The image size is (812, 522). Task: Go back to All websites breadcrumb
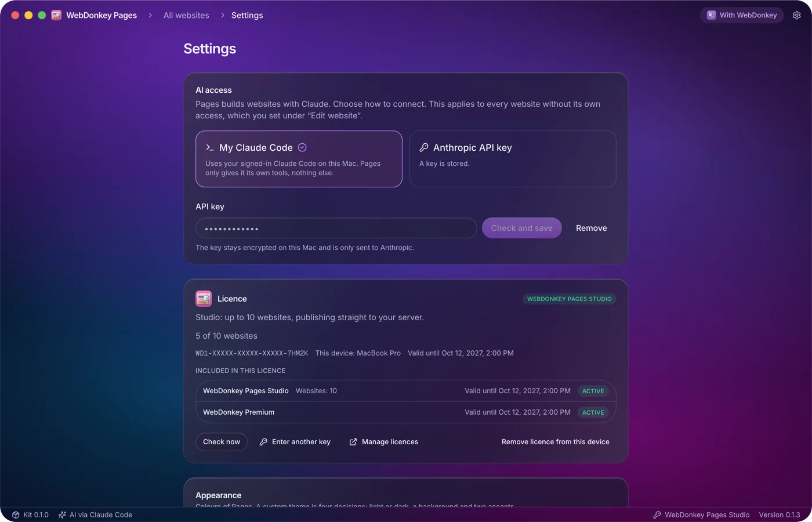[x=186, y=15]
